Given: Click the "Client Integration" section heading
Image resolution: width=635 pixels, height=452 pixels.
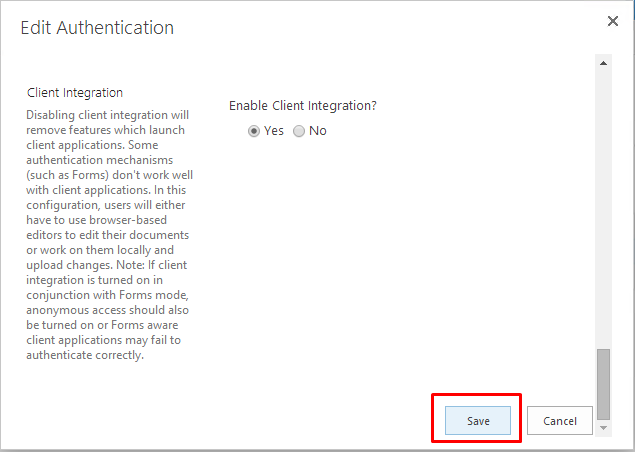Looking at the screenshot, I should coord(75,93).
